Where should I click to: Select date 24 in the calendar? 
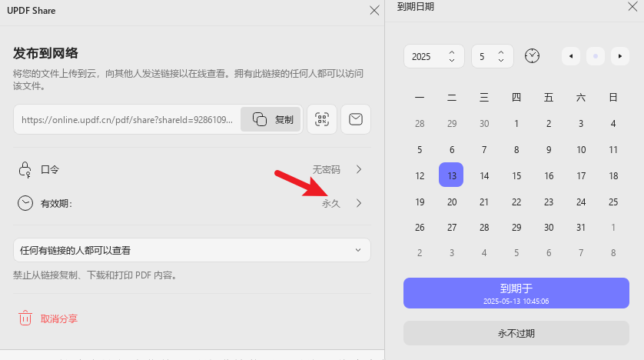click(581, 202)
